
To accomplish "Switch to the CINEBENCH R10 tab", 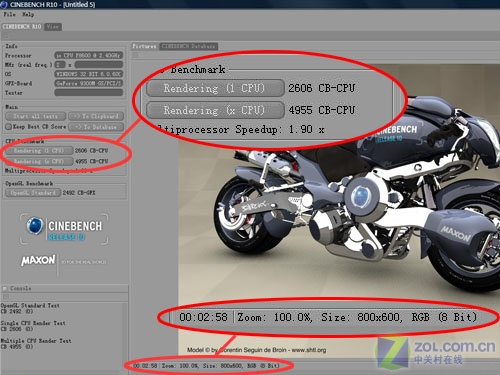I will 22,27.
